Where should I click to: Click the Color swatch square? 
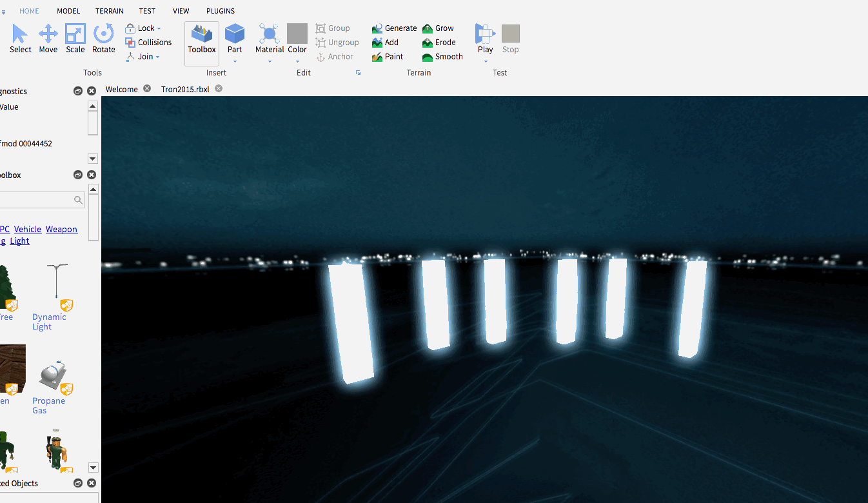point(297,34)
